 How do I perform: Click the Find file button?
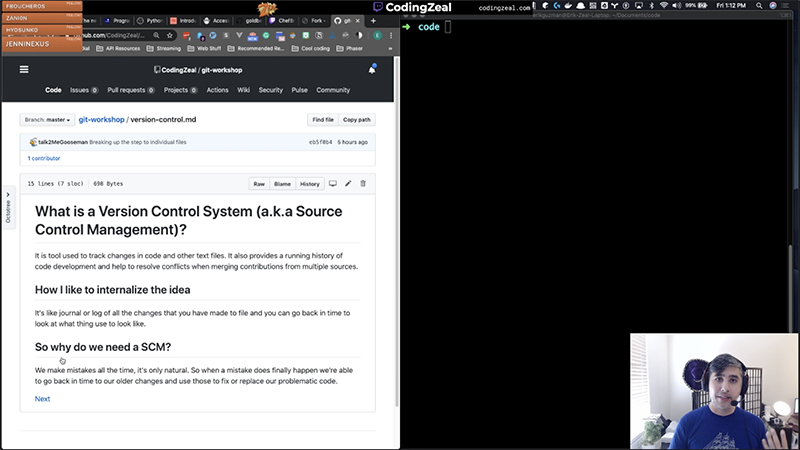click(x=323, y=120)
